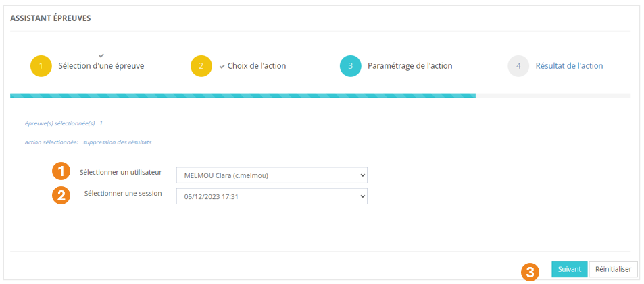This screenshot has height=284, width=644.
Task: Go to the Sélection d'une épreuve step
Action: [x=101, y=66]
